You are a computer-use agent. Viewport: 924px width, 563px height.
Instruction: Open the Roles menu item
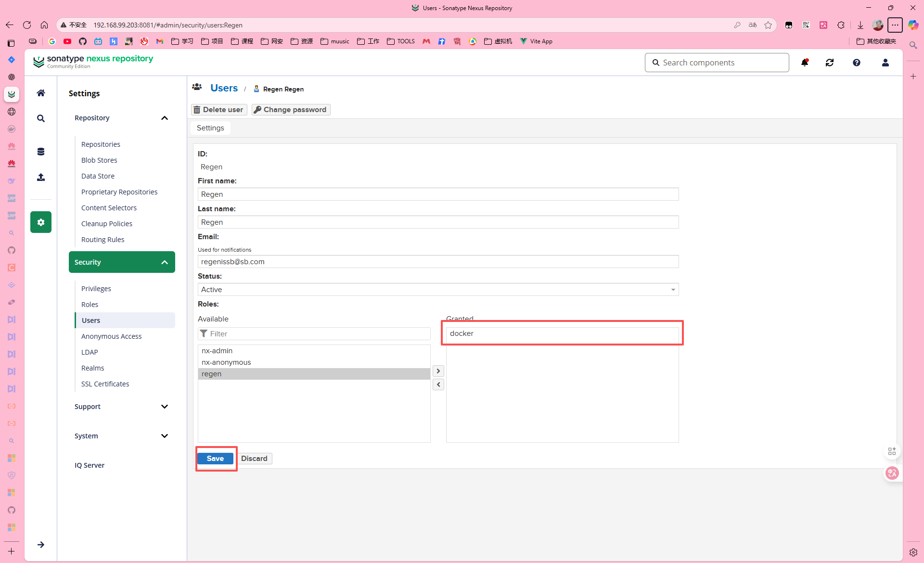(x=90, y=305)
